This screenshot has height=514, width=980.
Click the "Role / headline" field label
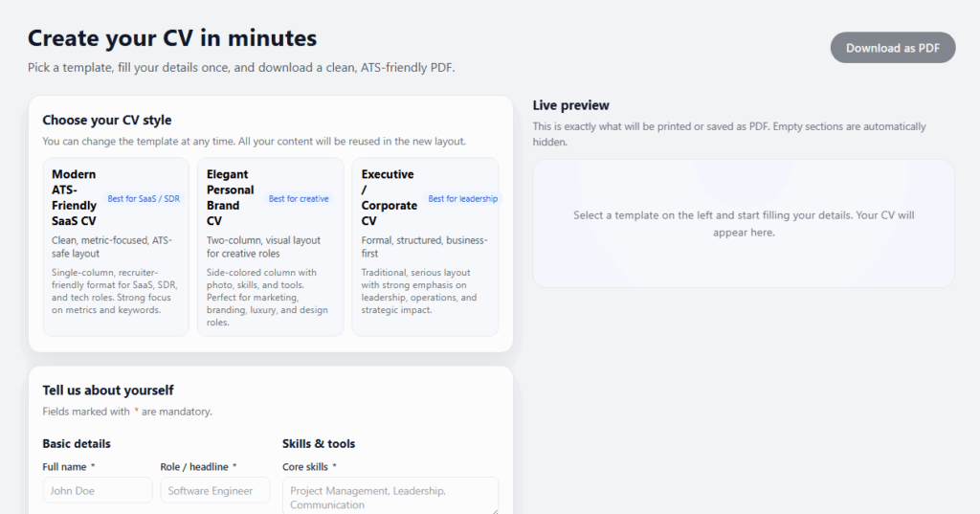click(x=194, y=467)
